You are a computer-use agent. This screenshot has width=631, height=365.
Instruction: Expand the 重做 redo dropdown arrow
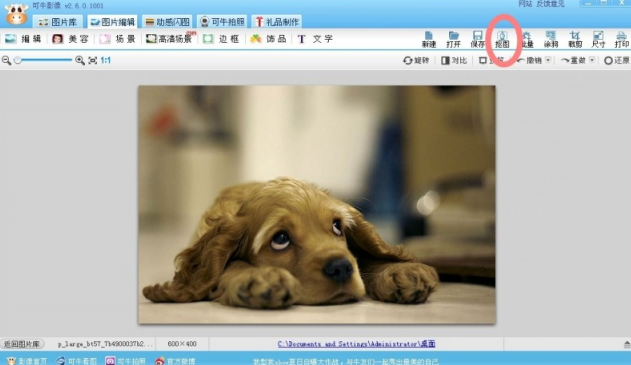coord(592,60)
